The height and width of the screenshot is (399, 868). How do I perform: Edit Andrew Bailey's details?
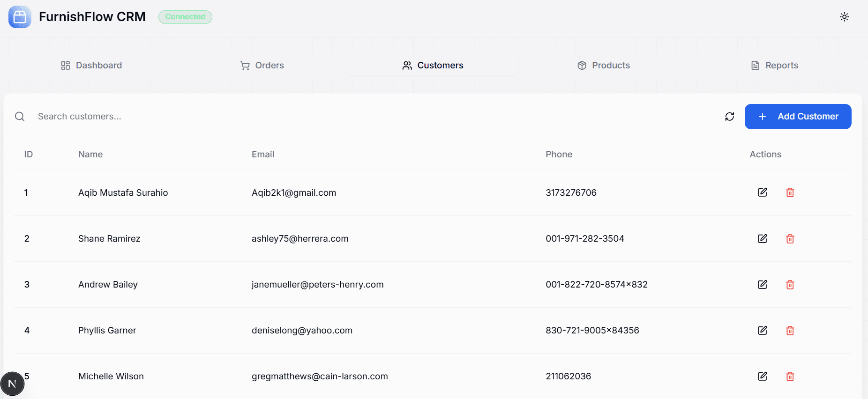pyautogui.click(x=763, y=284)
